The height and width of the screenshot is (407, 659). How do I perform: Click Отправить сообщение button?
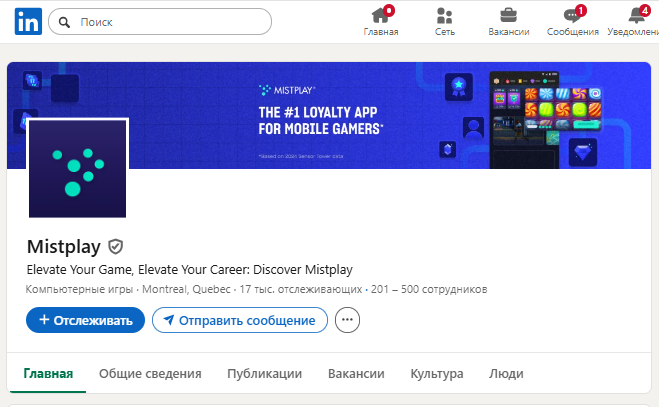coord(240,320)
